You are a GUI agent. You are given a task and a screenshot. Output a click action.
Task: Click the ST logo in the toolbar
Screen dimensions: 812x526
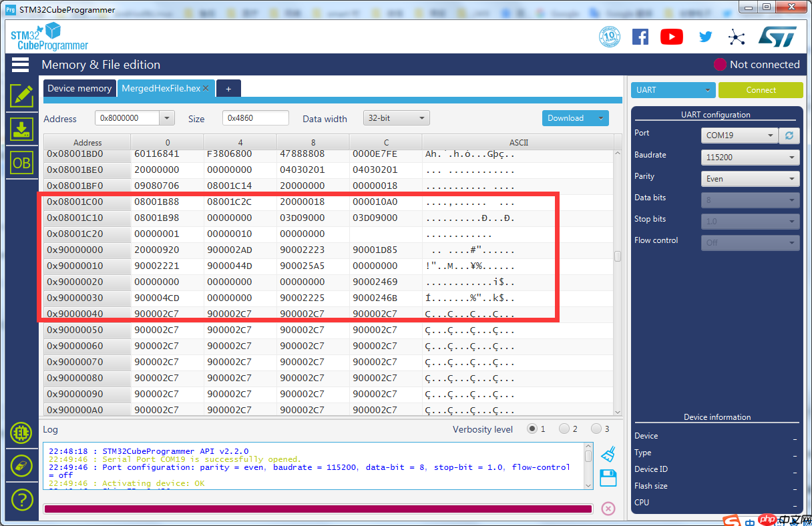777,37
